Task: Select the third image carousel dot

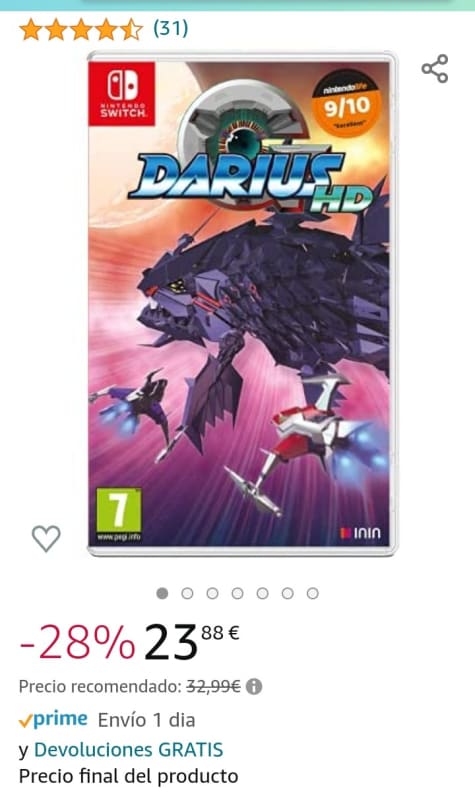Action: pos(212,593)
